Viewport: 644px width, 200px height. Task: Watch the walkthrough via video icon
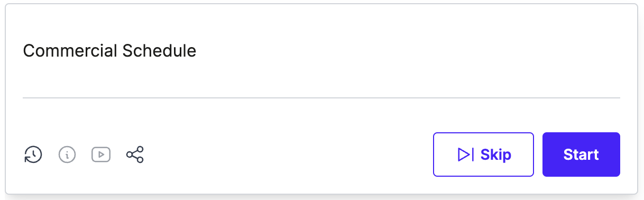(x=101, y=154)
